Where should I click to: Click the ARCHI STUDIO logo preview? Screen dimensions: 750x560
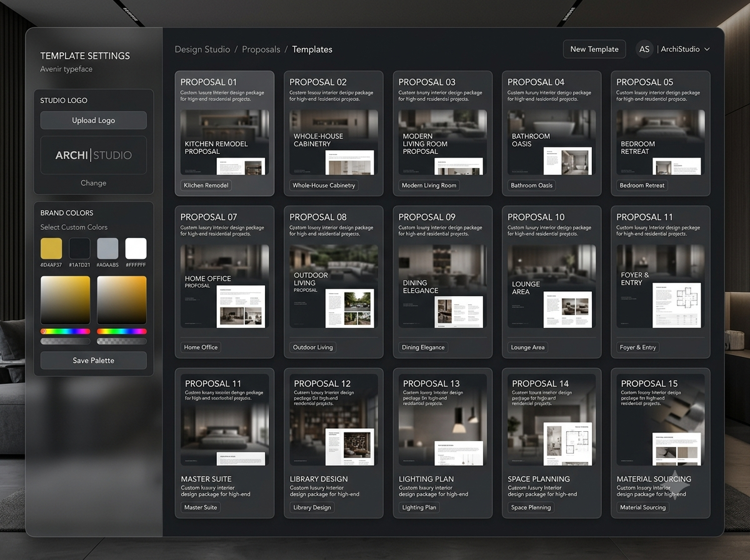pos(94,155)
